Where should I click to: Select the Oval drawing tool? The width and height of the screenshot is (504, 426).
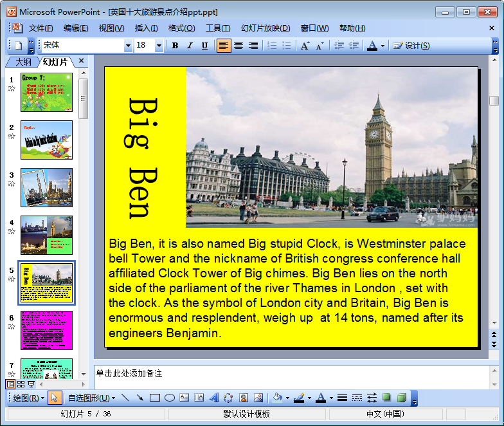coord(169,398)
